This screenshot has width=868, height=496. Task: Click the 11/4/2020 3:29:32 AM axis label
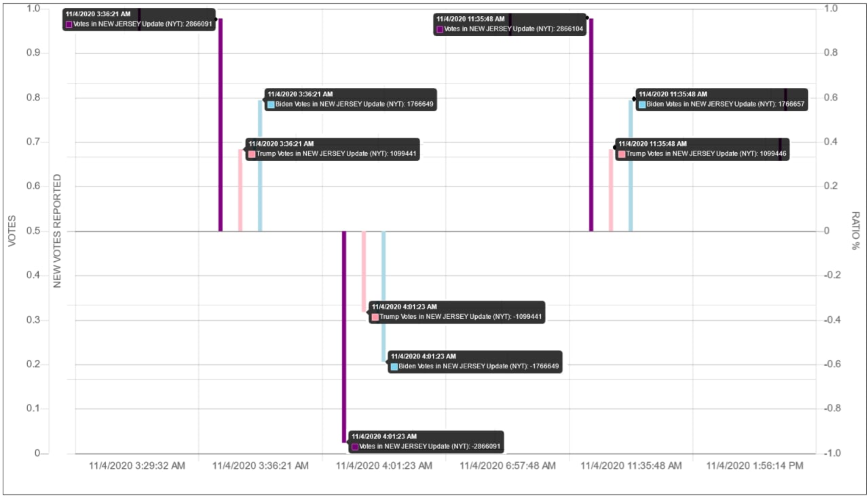tap(137, 466)
